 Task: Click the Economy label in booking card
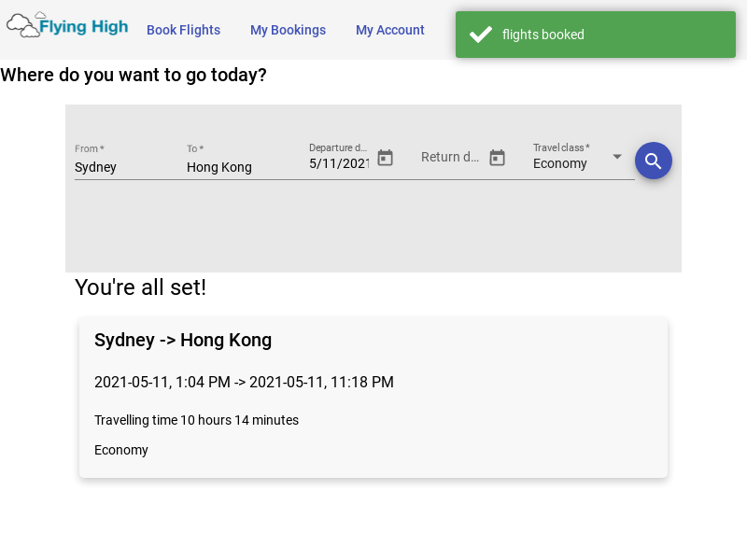(x=121, y=450)
